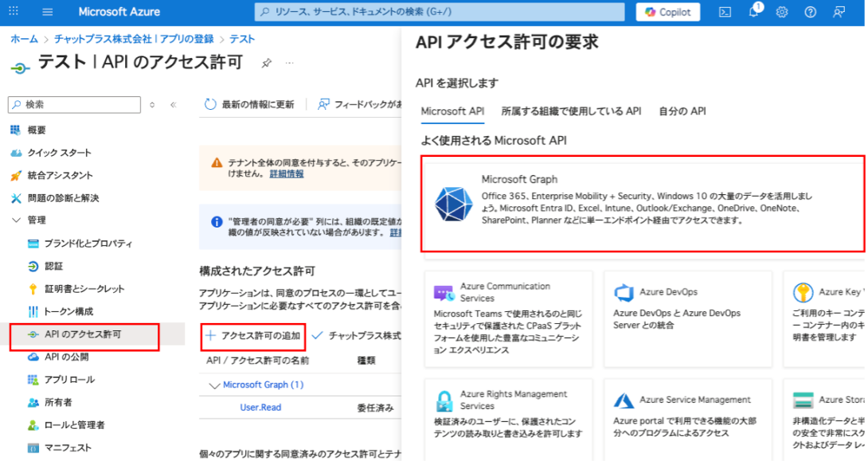Open the notifications bell
The height and width of the screenshot is (464, 868).
[753, 12]
